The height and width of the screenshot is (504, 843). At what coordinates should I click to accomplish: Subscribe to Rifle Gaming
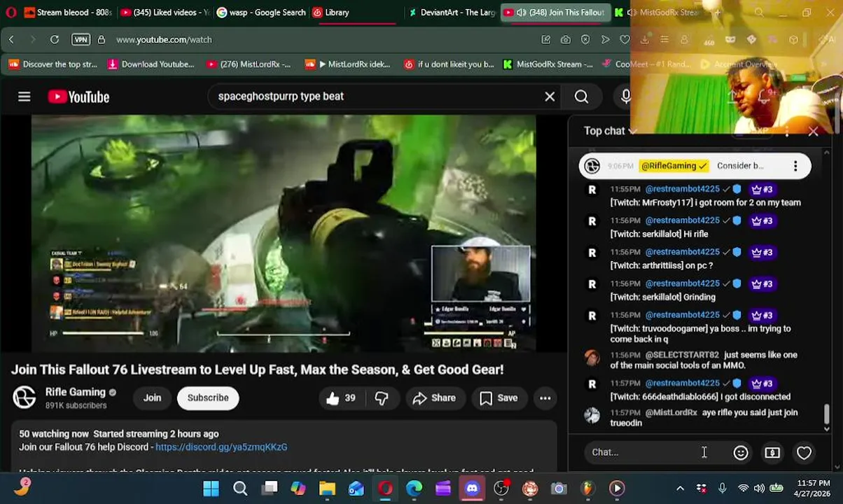point(208,398)
